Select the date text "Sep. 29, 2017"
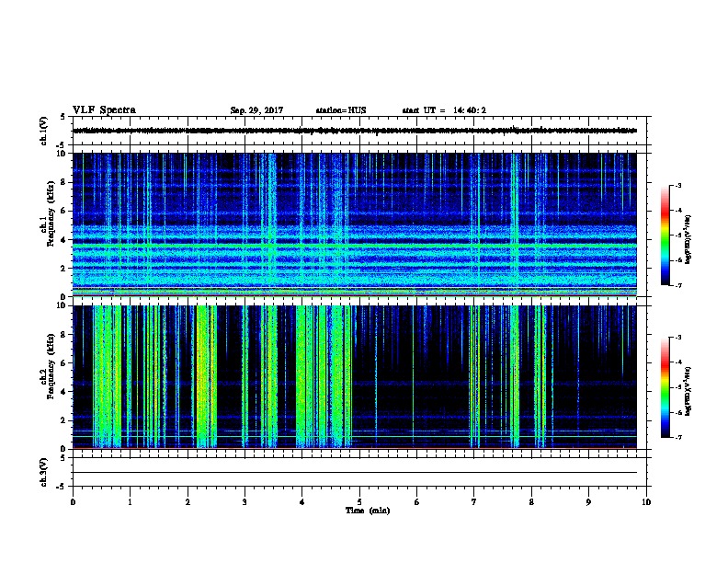Viewport: 728px width, 563px height. pos(256,110)
